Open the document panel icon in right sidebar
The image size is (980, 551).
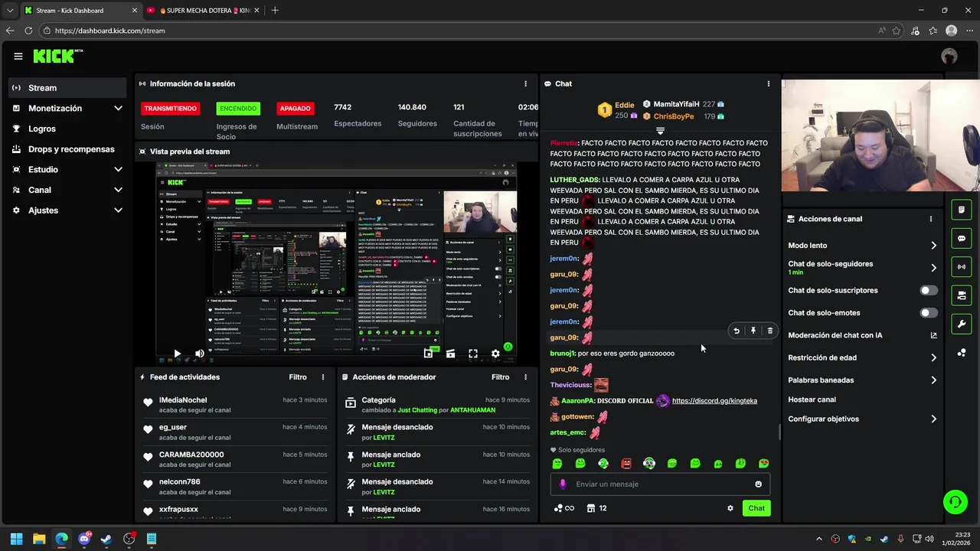[x=962, y=210]
